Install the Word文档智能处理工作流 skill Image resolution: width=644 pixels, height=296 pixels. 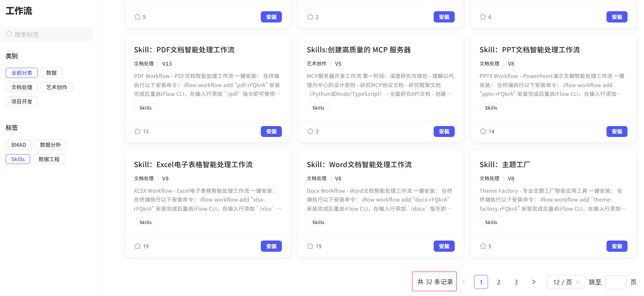coord(444,246)
